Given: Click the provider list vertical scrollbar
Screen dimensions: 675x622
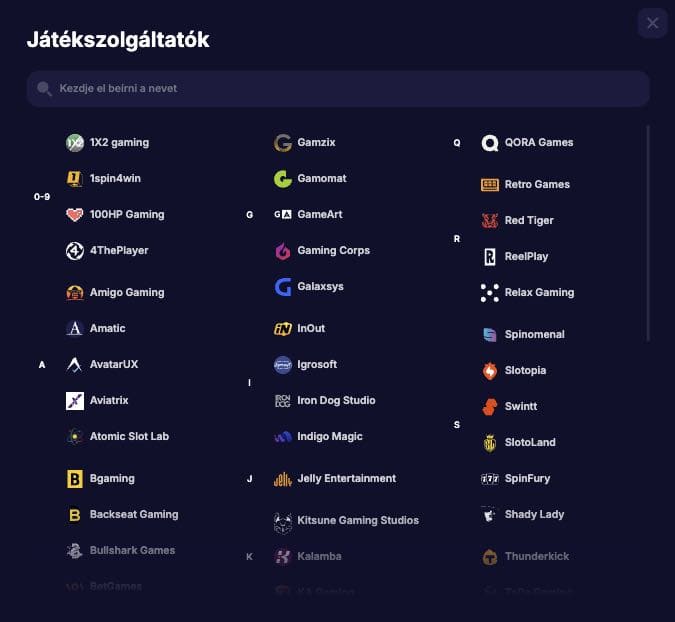Looking at the screenshot, I should [648, 230].
